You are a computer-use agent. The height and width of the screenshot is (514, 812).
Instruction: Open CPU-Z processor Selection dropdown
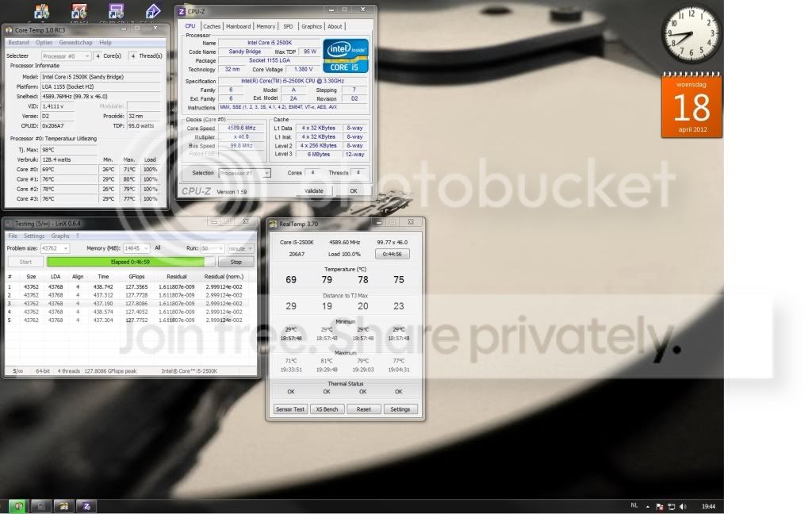(244, 173)
